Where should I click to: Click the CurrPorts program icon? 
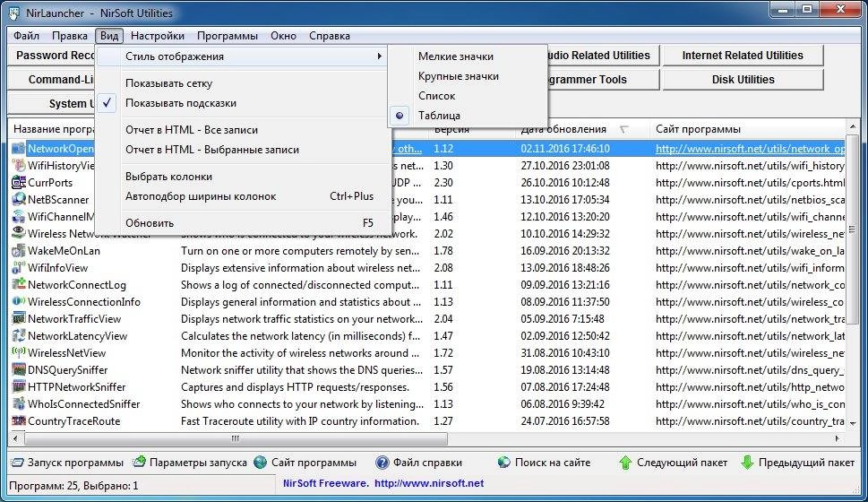coord(19,182)
